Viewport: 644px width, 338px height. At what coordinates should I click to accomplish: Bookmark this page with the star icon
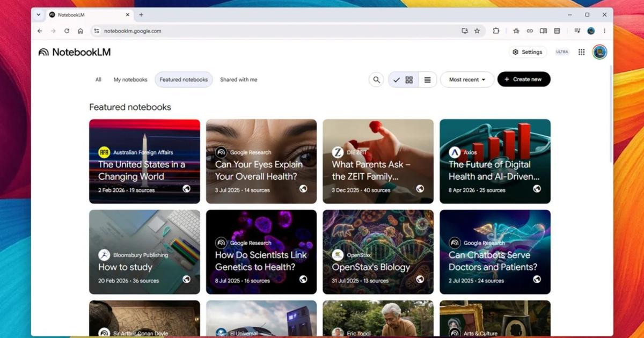pos(477,31)
